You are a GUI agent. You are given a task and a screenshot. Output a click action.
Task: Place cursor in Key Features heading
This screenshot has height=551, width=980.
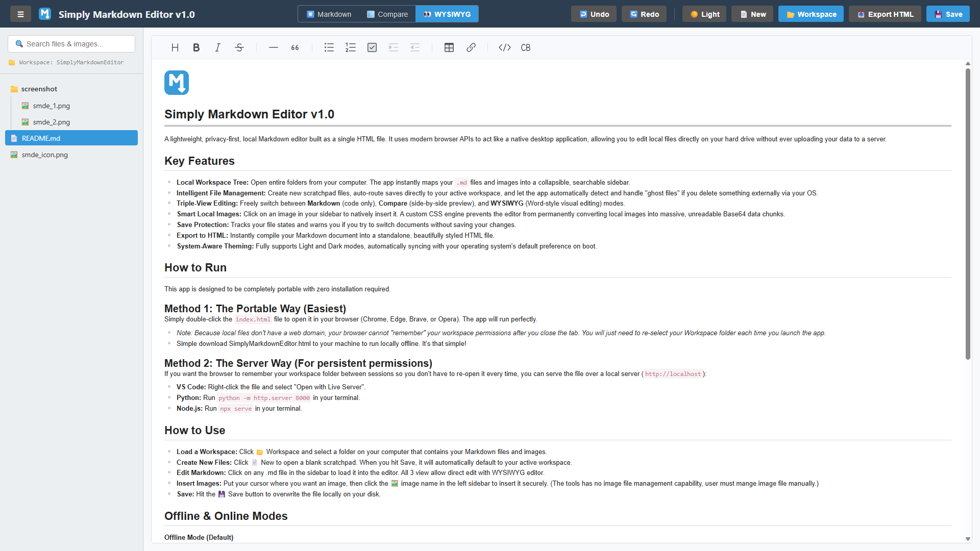click(x=200, y=161)
